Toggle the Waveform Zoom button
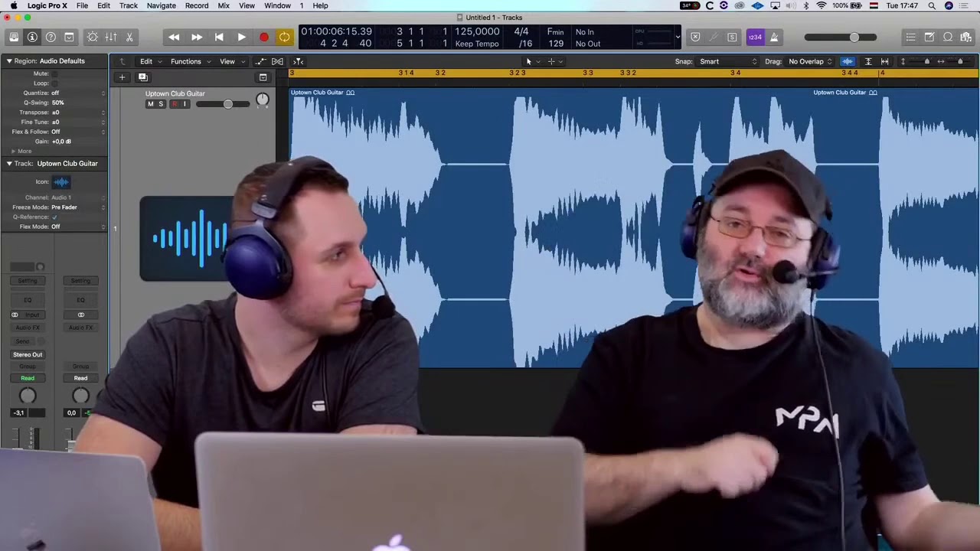The height and width of the screenshot is (551, 980). (848, 61)
